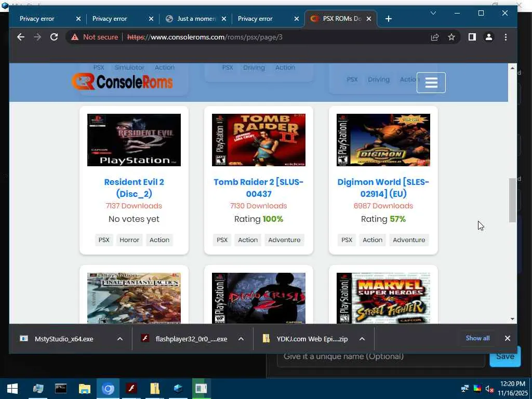Open Digimon World (EU) title link
532x399 pixels.
pyautogui.click(x=383, y=188)
